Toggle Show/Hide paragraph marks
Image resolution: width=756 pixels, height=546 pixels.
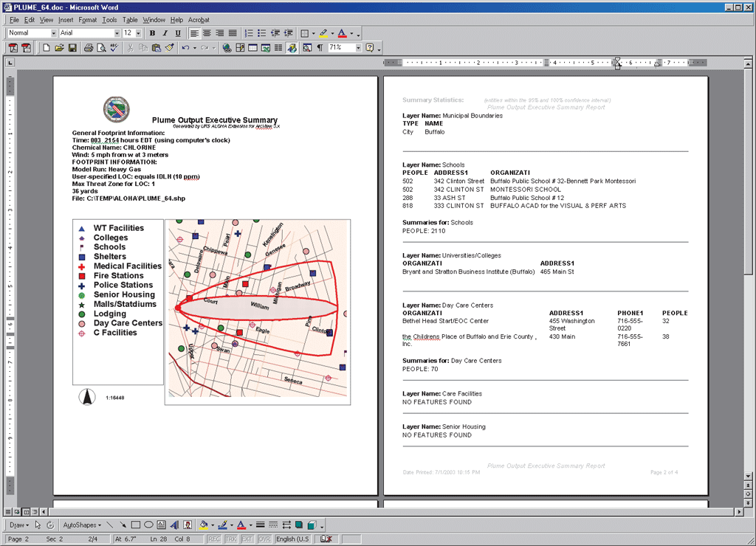320,48
